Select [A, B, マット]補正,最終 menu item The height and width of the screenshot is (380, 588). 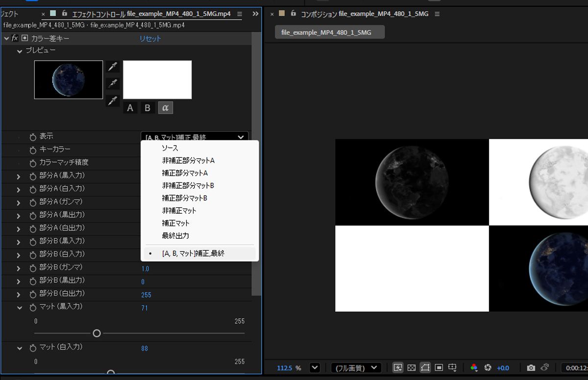(x=199, y=253)
